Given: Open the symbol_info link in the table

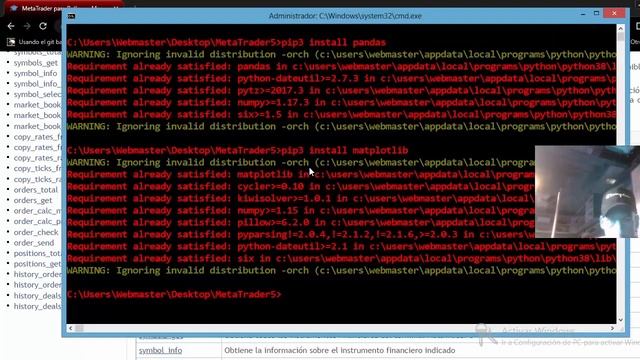Looking at the screenshot, I should [x=160, y=350].
